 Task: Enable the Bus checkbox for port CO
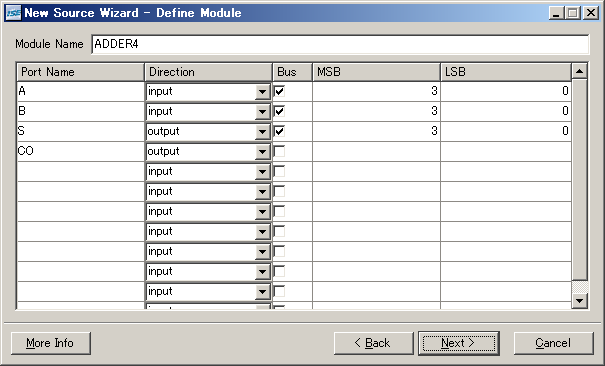point(279,151)
